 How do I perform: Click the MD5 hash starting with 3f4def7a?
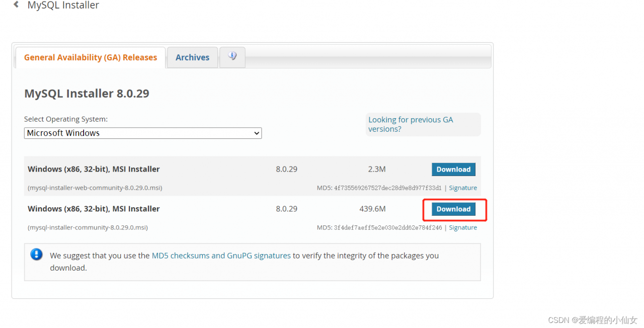click(x=388, y=227)
